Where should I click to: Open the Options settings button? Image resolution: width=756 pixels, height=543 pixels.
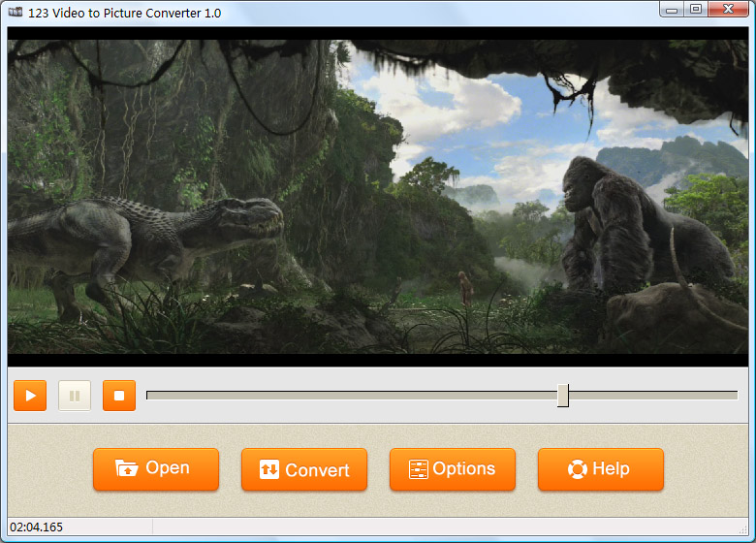(453, 468)
